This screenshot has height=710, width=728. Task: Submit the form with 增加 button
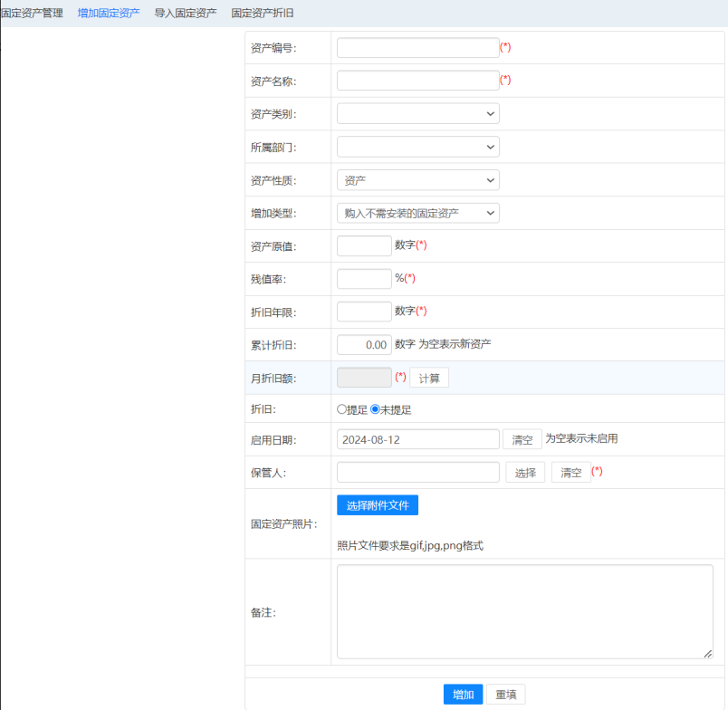[463, 695]
